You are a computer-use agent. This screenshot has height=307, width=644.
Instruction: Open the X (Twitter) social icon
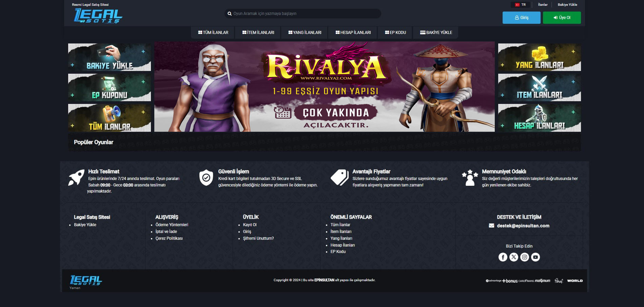tap(513, 257)
